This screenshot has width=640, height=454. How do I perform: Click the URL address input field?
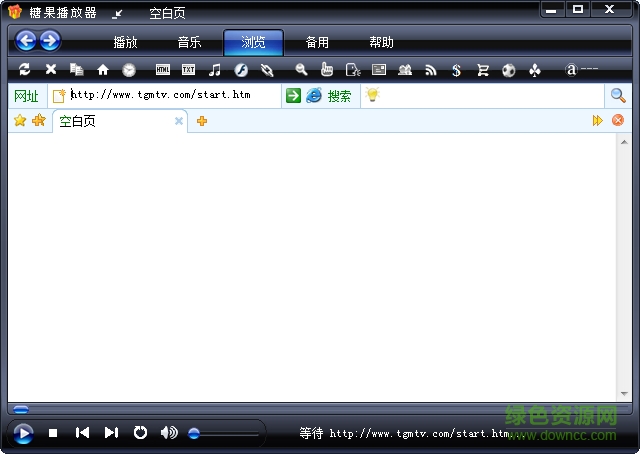click(170, 95)
